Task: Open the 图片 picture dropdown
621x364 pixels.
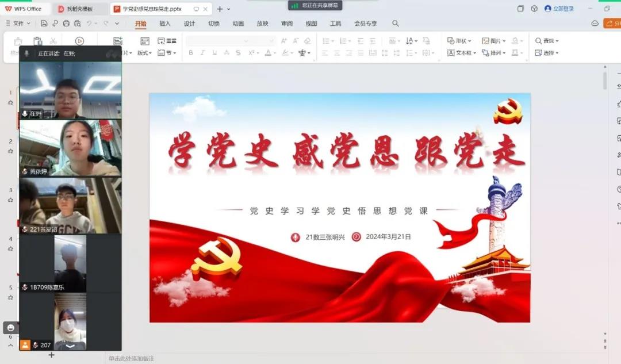Action: [493, 41]
